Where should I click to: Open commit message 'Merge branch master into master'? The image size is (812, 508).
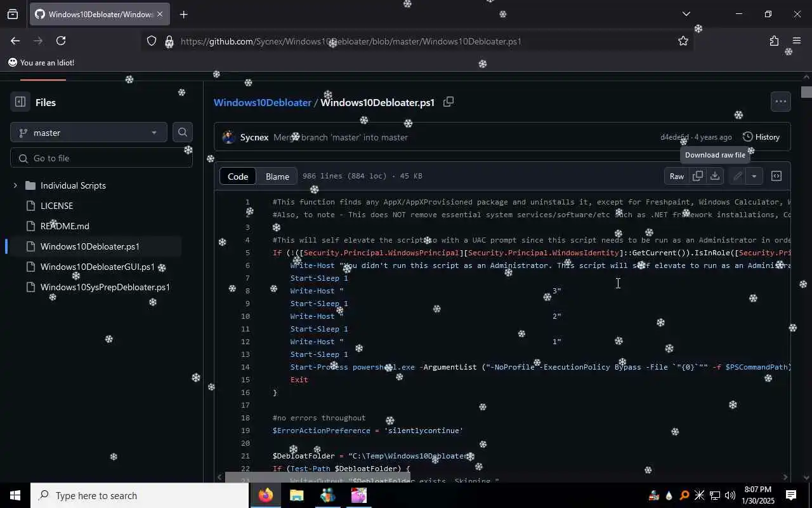341,137
